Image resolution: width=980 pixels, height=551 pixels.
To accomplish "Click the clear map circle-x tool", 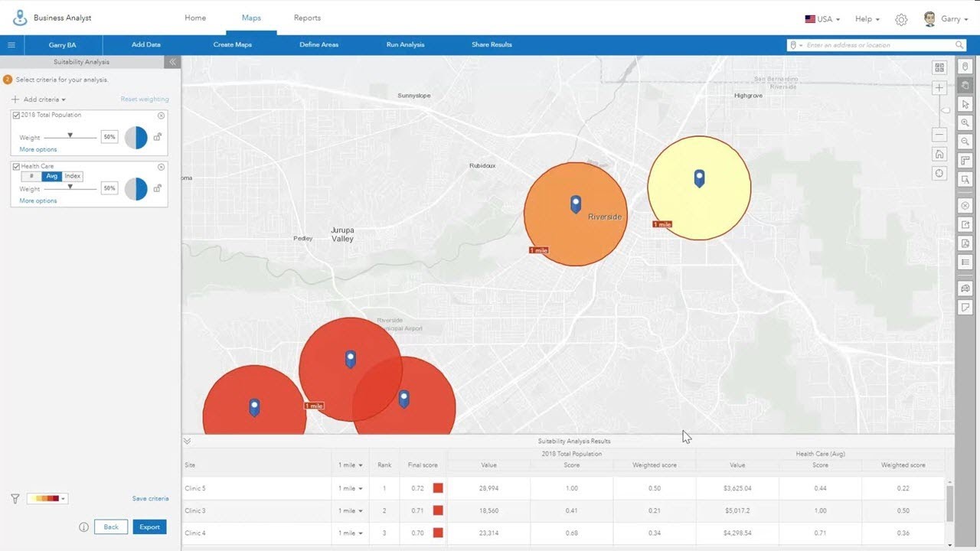I will [965, 206].
